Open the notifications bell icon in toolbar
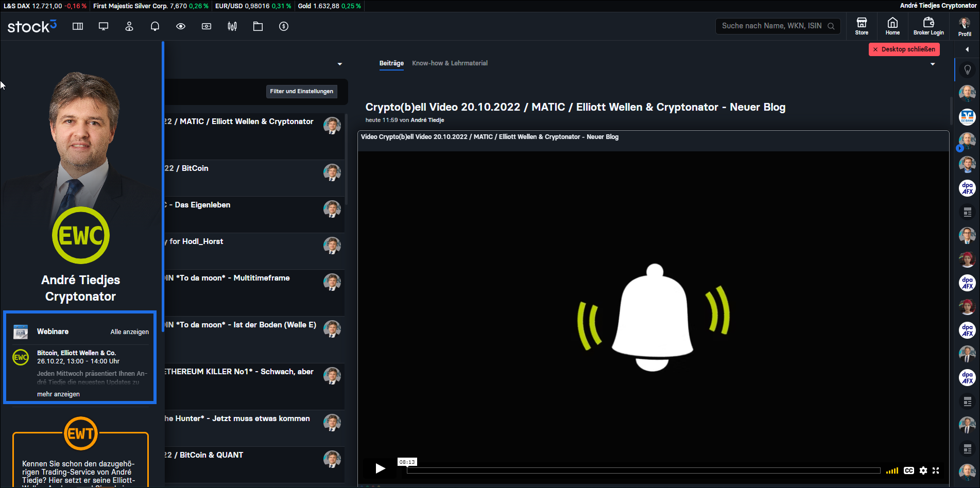Image resolution: width=980 pixels, height=488 pixels. (x=155, y=26)
